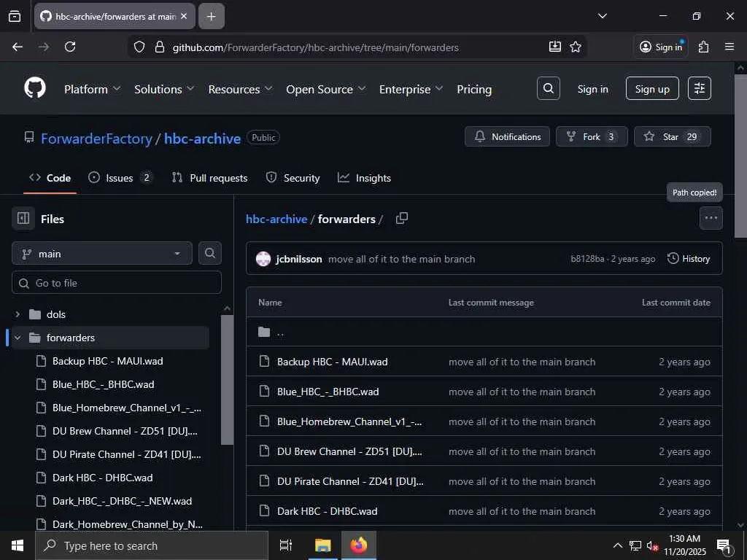
Task: Switch to the Issues tab
Action: point(120,178)
